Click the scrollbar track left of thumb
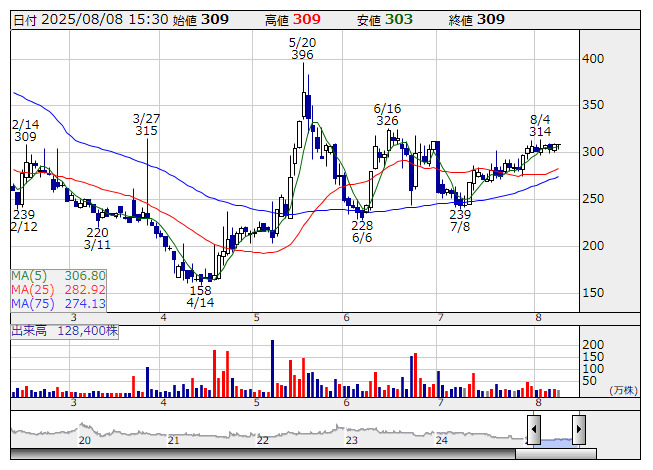 pyautogui.click(x=263, y=454)
